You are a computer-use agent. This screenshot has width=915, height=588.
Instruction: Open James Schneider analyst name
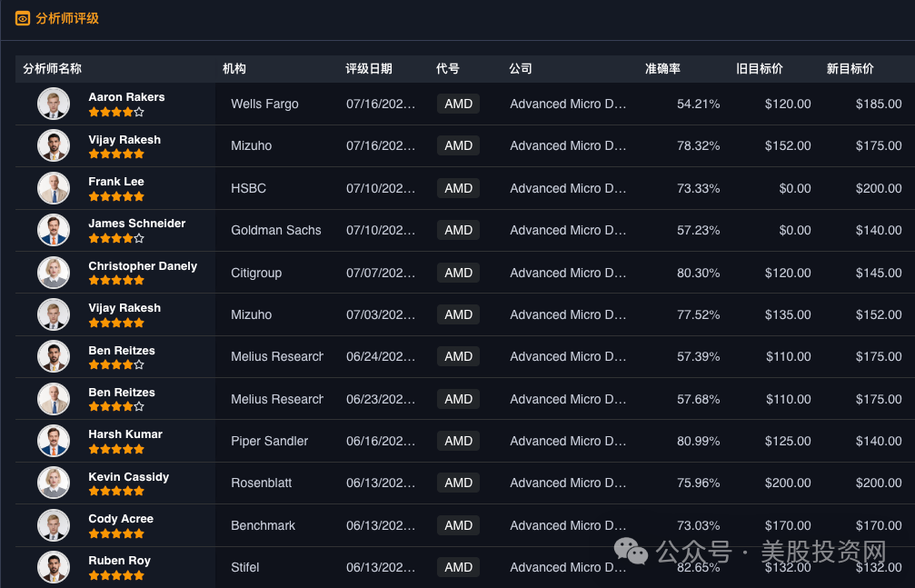137,223
